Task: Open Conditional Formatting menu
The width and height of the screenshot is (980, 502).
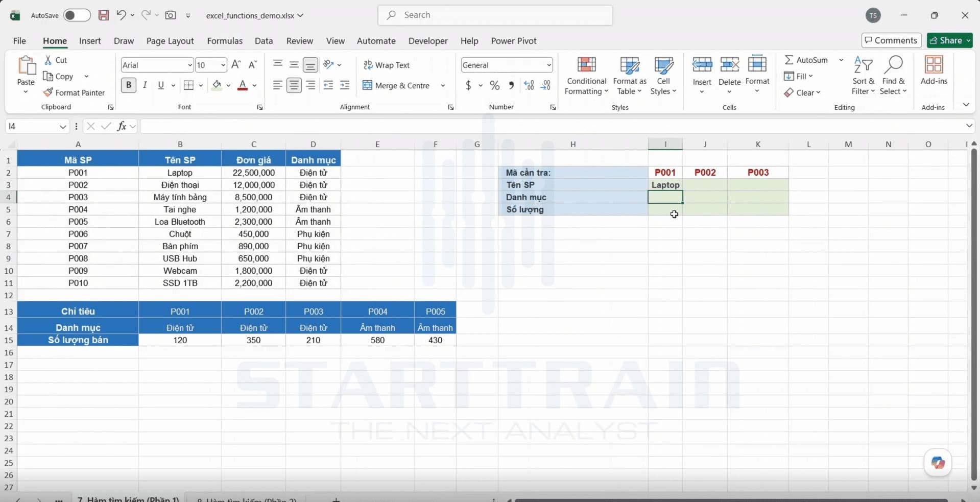Action: pyautogui.click(x=586, y=76)
